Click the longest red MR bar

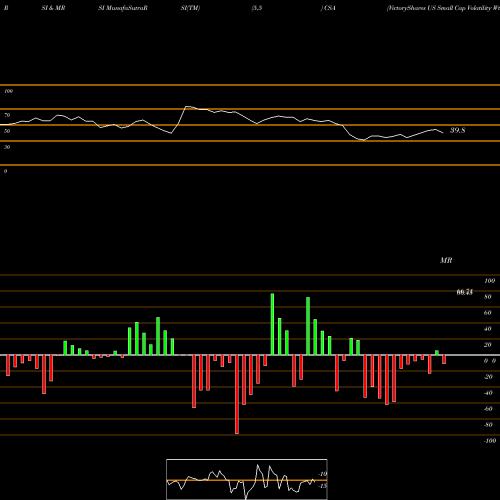(x=237, y=394)
